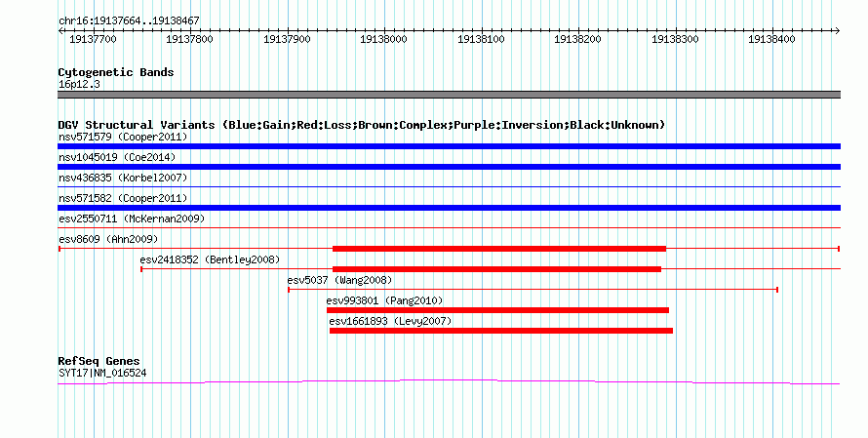Click the blue gain bar under nsv571579

tap(449, 146)
